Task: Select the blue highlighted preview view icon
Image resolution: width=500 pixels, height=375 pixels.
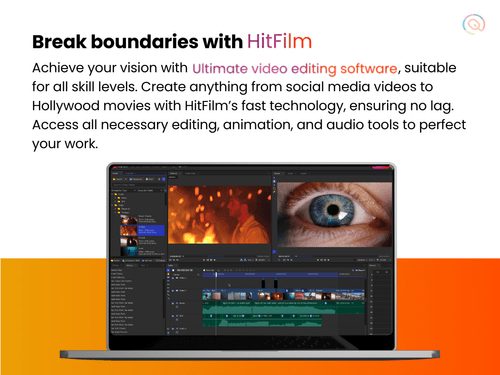Action: click(x=163, y=179)
